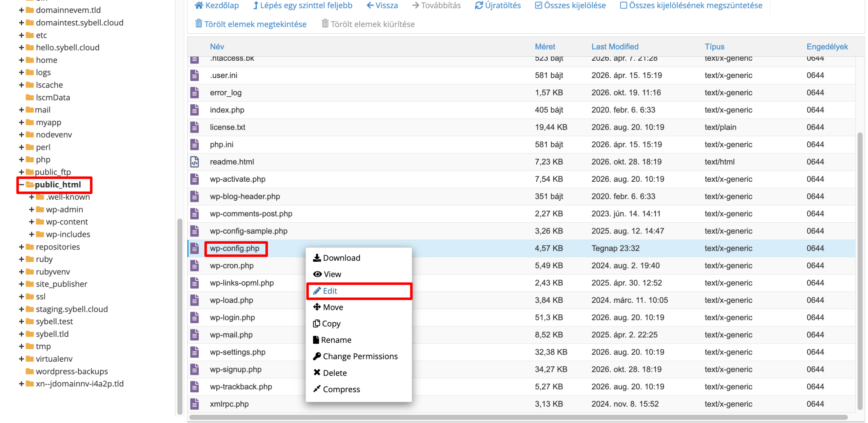Viewport: 868px width, 423px height.
Task: Click the php.ini file icon
Action: click(194, 145)
